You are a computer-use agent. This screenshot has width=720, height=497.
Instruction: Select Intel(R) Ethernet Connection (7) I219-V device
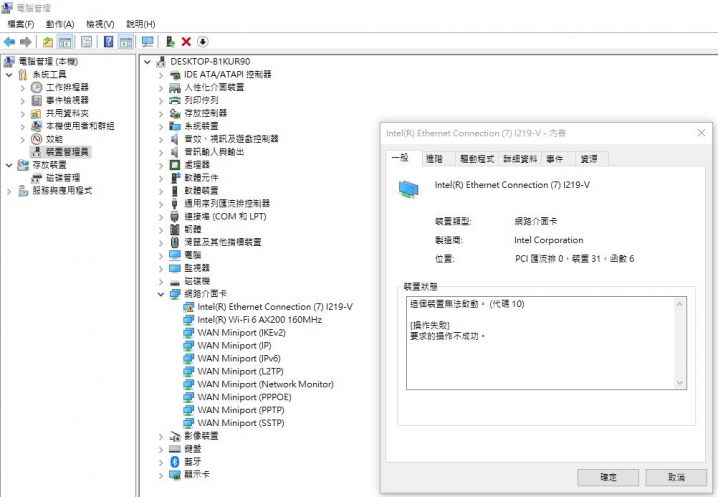click(275, 307)
